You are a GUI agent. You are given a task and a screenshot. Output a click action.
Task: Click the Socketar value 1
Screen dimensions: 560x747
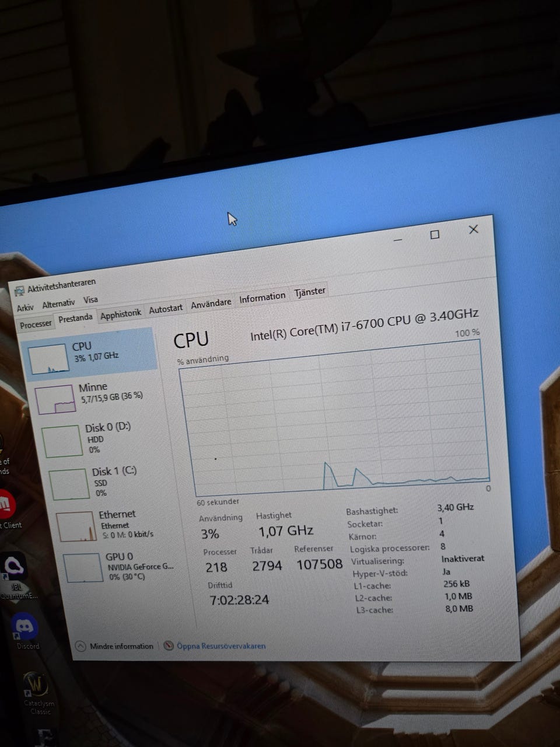click(x=440, y=521)
